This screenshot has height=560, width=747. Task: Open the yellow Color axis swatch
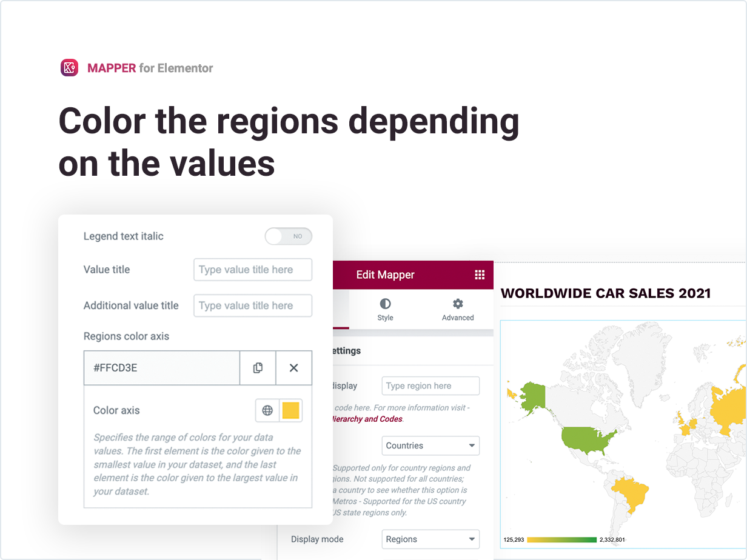[291, 410]
